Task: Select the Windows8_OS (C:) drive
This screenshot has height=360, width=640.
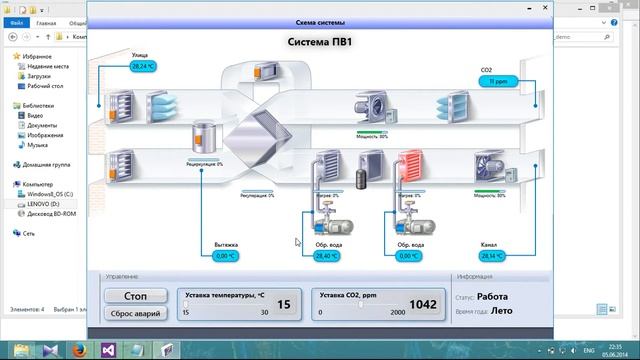Action: (x=50, y=194)
